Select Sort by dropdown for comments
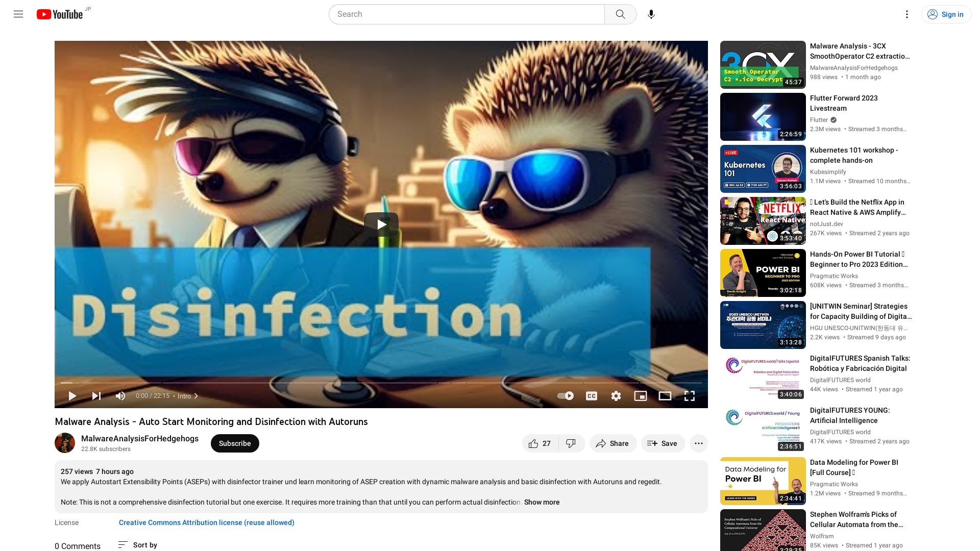The width and height of the screenshot is (980, 551). (x=137, y=545)
